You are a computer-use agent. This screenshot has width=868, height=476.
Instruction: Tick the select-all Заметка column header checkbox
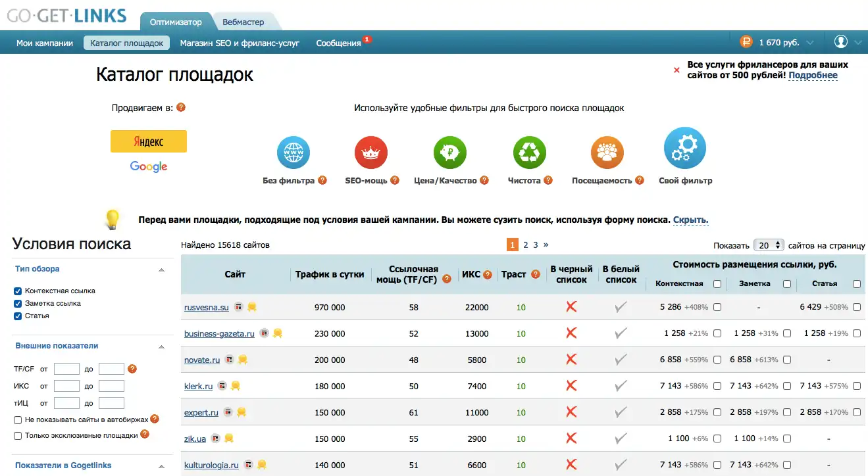tap(787, 284)
